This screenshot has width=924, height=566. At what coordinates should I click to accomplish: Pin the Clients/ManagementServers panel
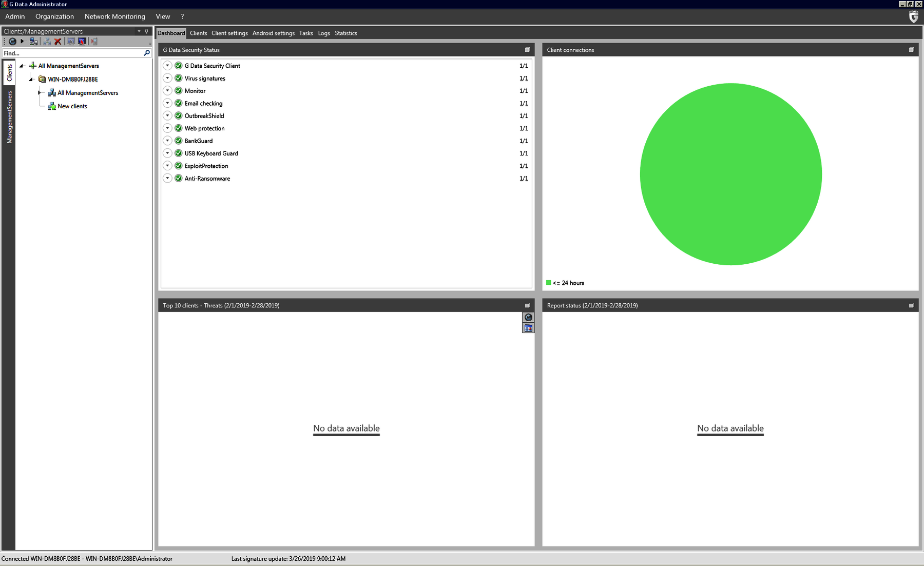146,31
